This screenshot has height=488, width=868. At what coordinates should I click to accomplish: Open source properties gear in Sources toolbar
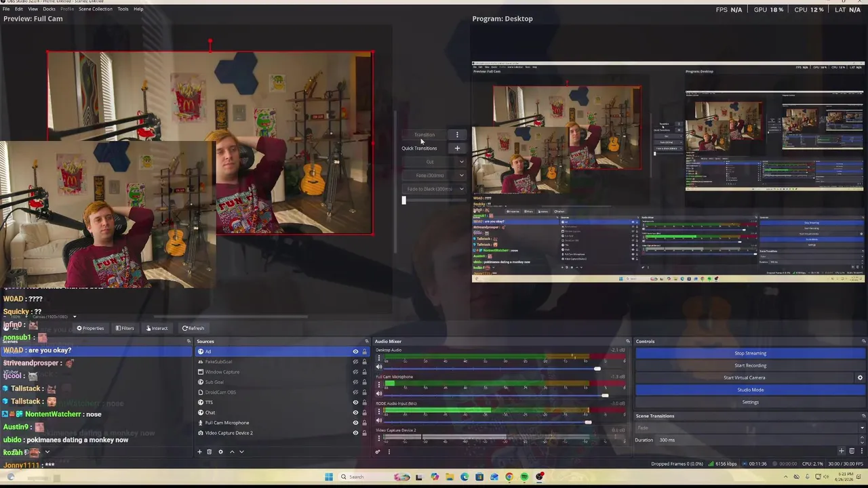pyautogui.click(x=220, y=451)
